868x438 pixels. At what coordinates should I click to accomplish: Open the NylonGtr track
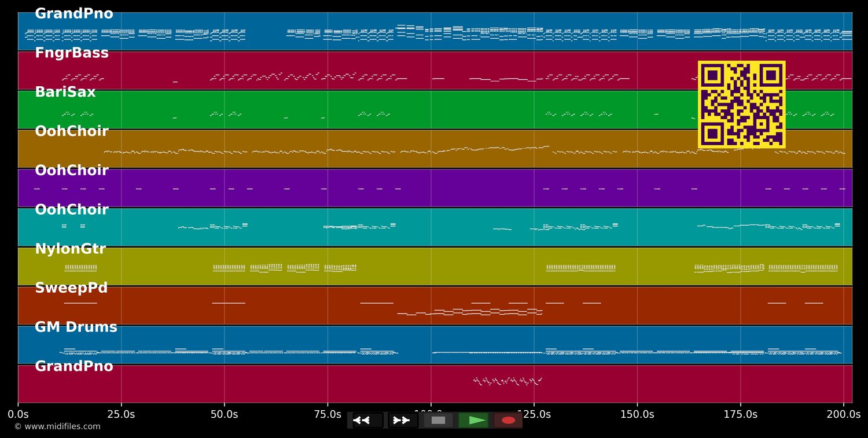(x=70, y=248)
